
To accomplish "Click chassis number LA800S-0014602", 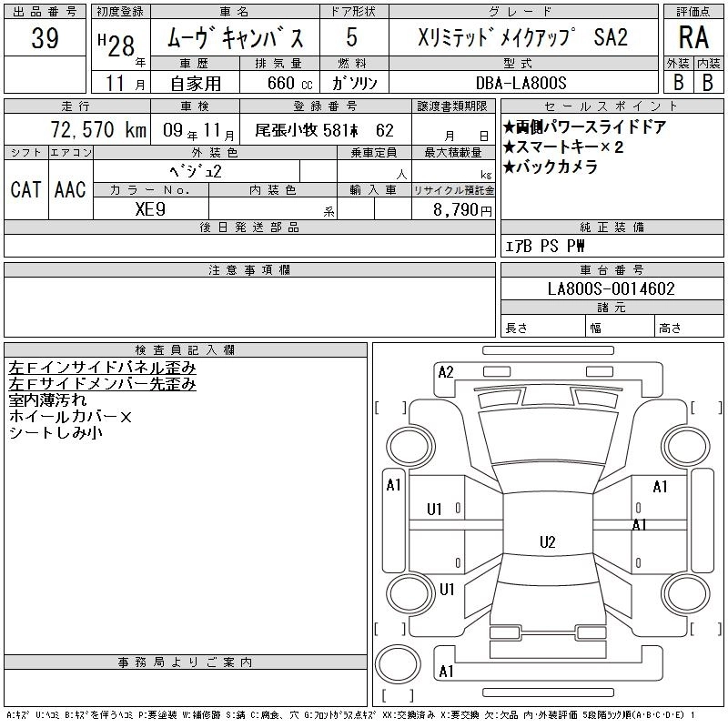I will click(611, 288).
